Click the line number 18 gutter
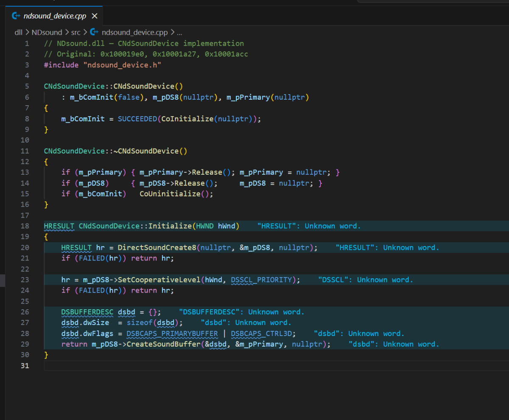Screen dimensions: 509x420 point(25,226)
